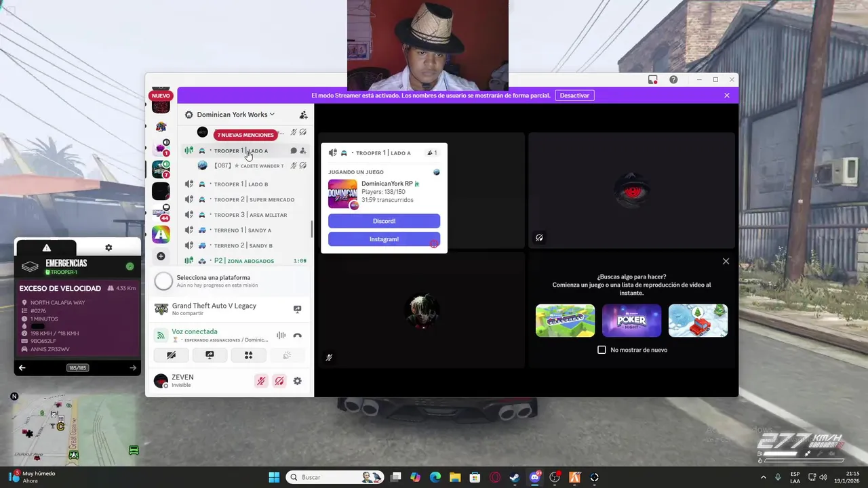Click Selecciona una plataforma quest circle
Image resolution: width=868 pixels, height=488 pixels.
[163, 281]
